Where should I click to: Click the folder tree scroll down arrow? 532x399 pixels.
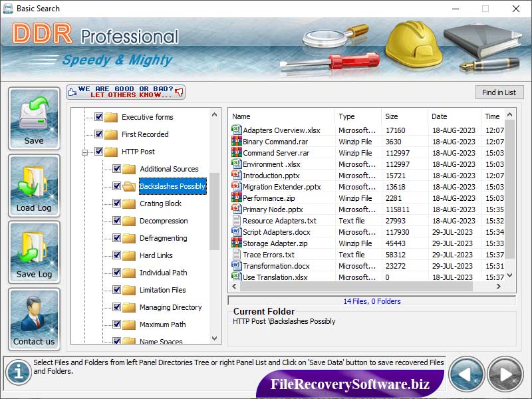click(214, 338)
